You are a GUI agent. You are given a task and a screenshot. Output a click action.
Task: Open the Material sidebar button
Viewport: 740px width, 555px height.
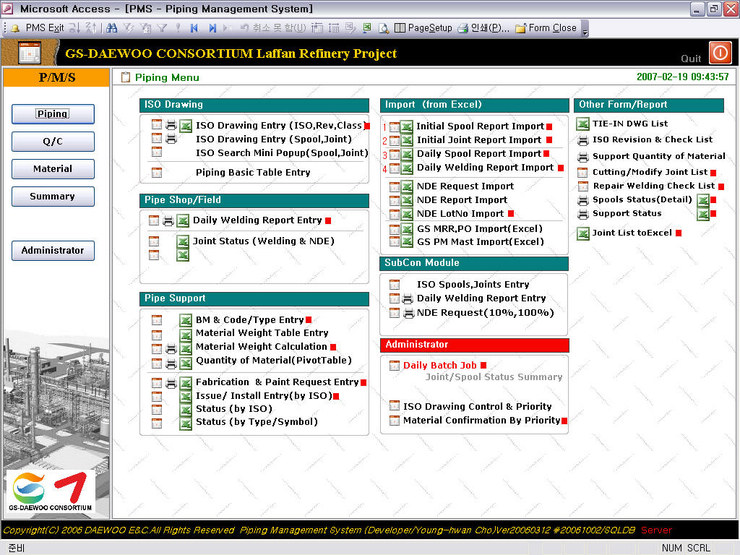53,168
